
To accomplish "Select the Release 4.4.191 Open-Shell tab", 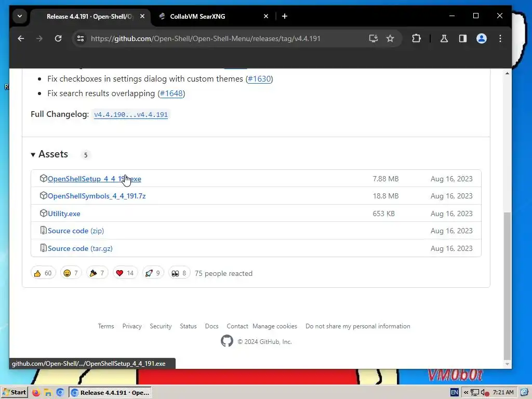I will [x=90, y=16].
